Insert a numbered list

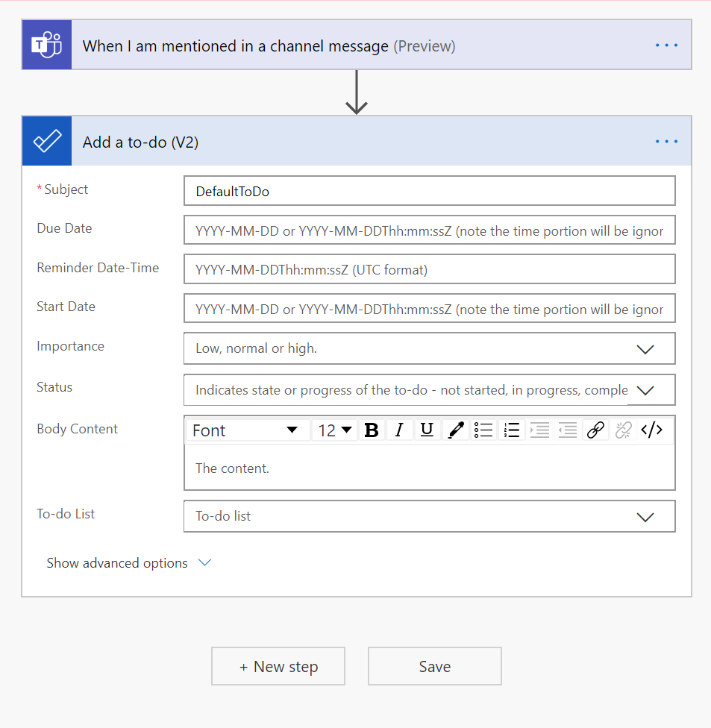[x=511, y=430]
